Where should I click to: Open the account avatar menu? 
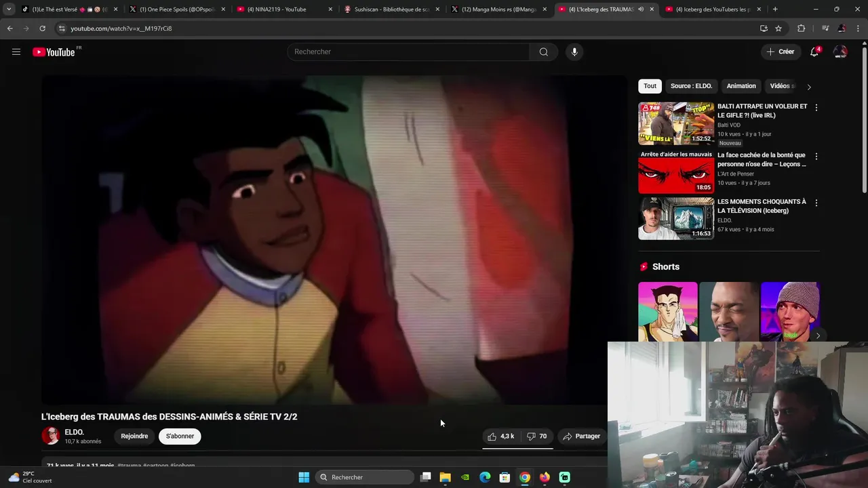(840, 52)
